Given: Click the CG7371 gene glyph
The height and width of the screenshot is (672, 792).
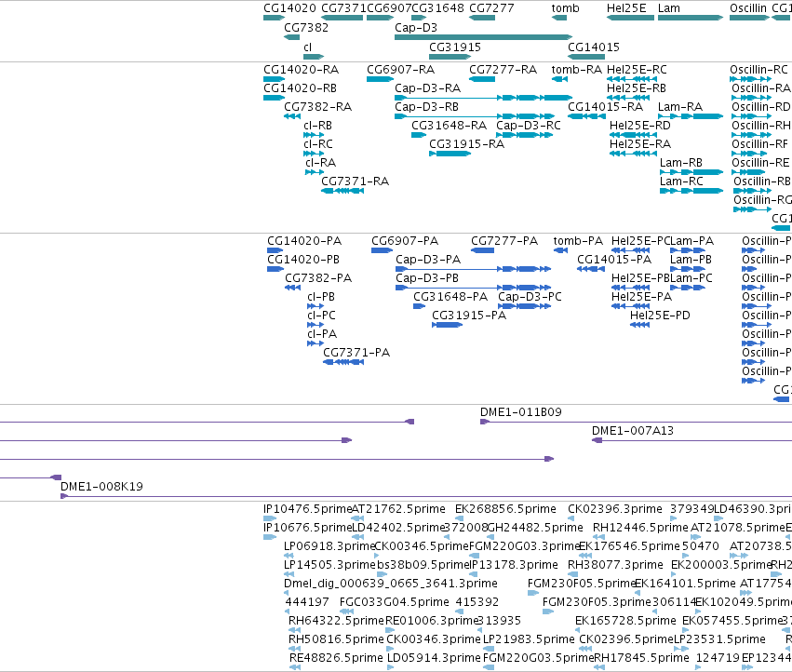Looking at the screenshot, I should pyautogui.click(x=342, y=18).
